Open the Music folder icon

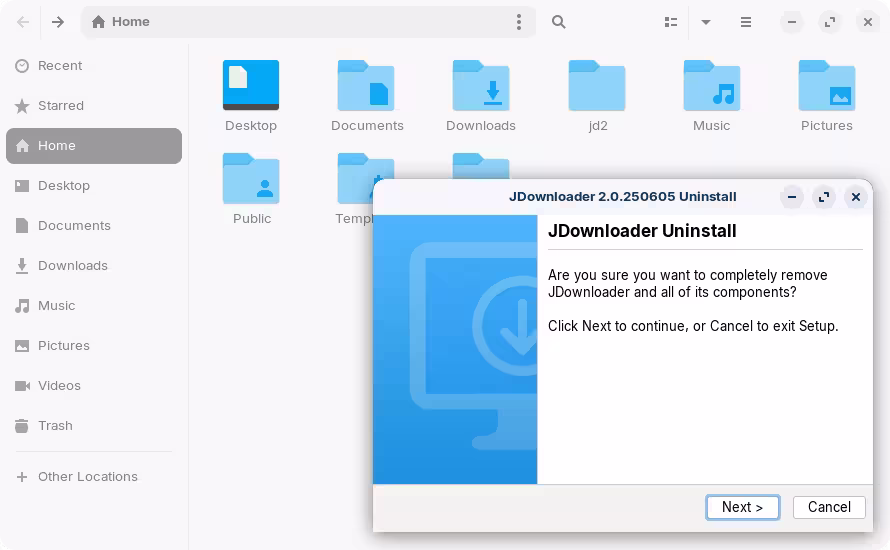coord(711,87)
